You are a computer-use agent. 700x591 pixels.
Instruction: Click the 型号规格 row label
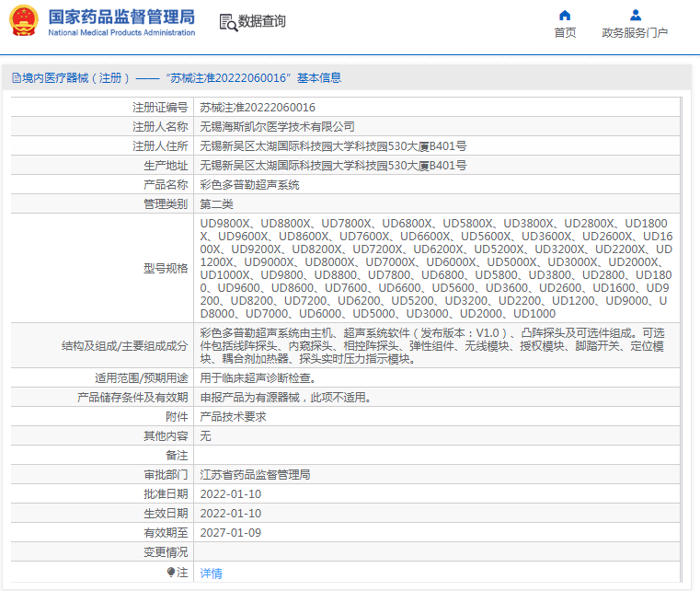pyautogui.click(x=166, y=268)
